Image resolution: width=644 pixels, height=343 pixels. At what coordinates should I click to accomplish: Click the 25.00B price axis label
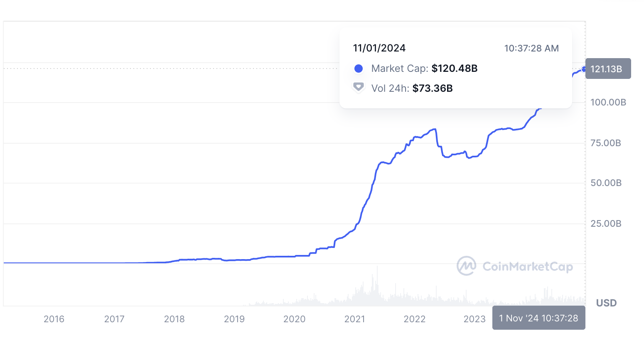pos(606,223)
